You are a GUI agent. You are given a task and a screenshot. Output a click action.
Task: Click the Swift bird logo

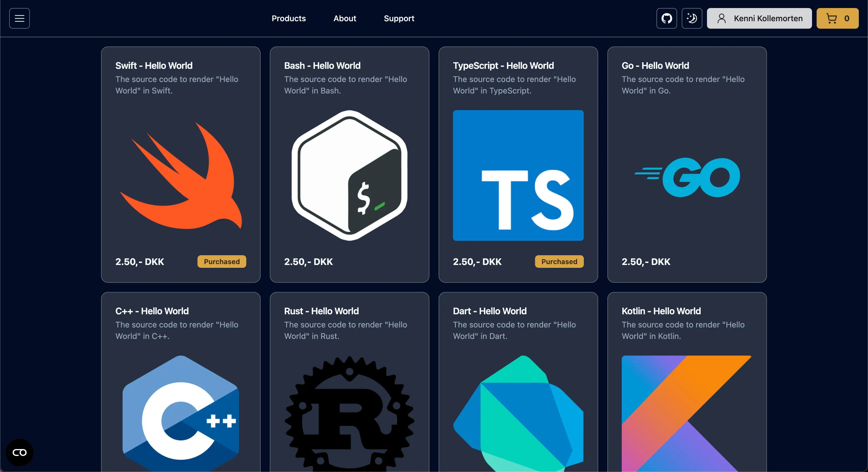tap(181, 175)
